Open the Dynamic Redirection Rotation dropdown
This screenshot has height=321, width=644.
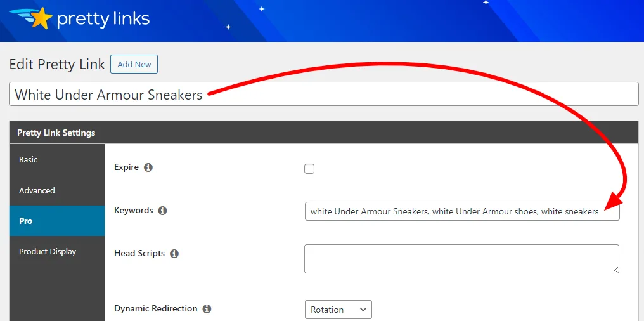coord(338,310)
